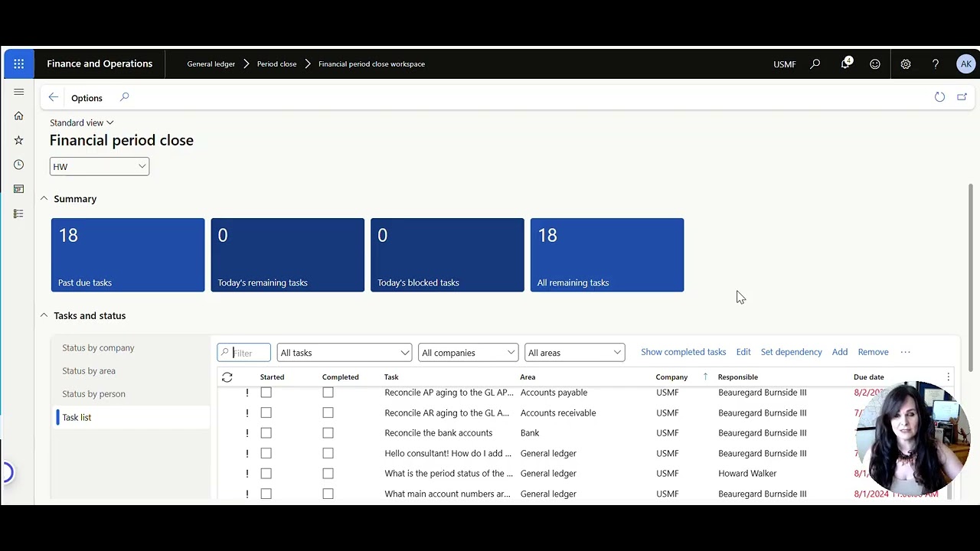Collapse the Summary section

[x=44, y=199]
